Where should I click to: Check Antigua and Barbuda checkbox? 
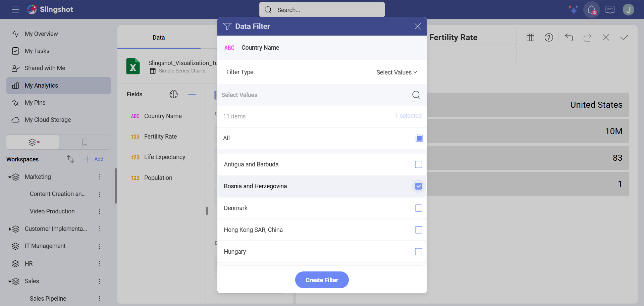[x=419, y=164]
